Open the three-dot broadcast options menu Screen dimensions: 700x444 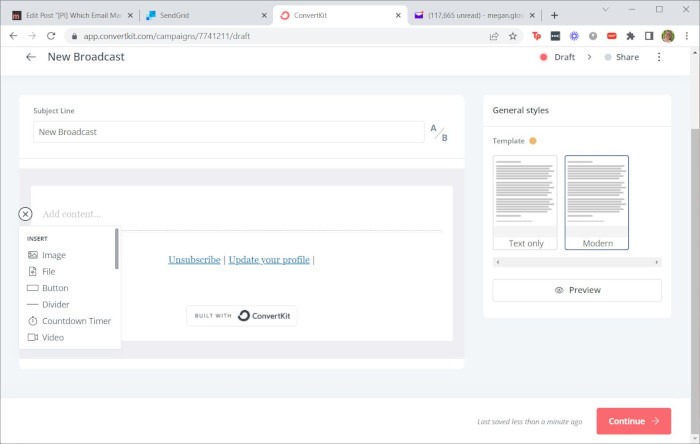tap(659, 57)
